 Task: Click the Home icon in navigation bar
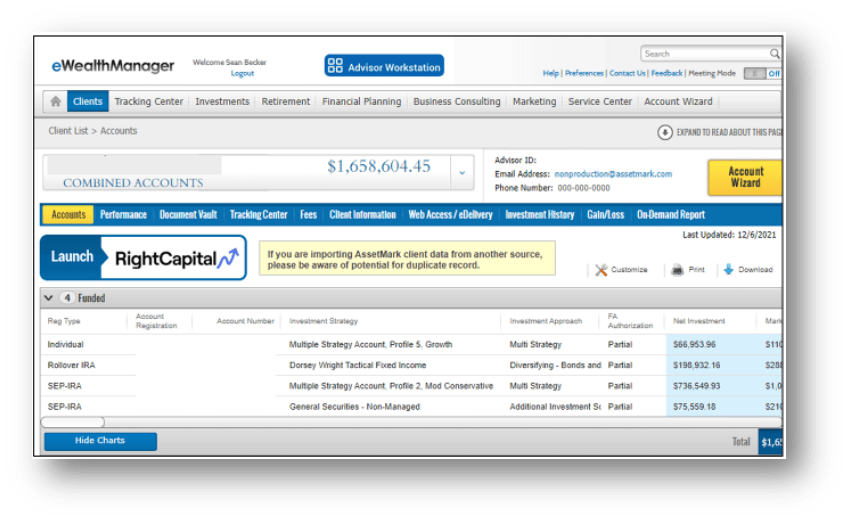(x=55, y=101)
